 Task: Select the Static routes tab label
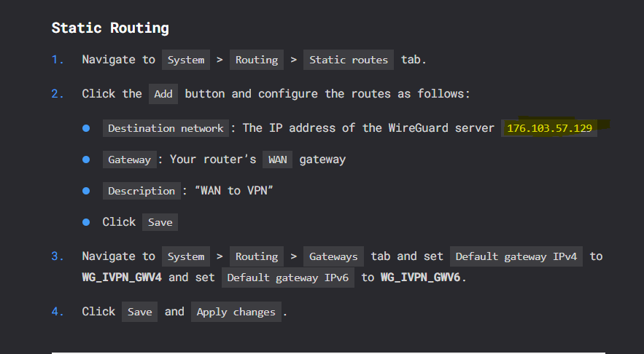coord(349,60)
